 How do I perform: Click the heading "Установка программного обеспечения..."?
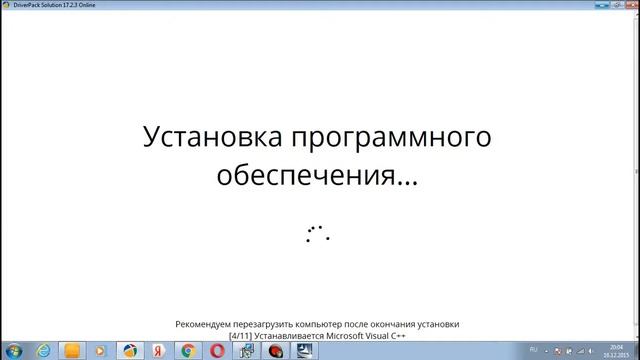[317, 156]
